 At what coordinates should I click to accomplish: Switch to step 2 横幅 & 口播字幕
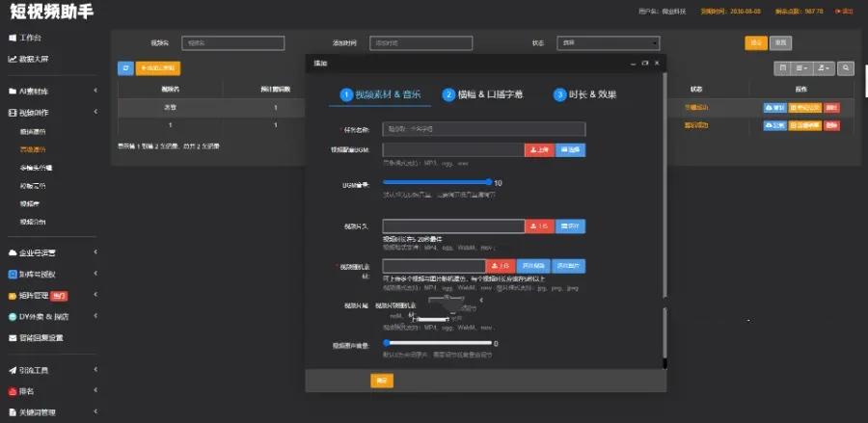coord(483,94)
